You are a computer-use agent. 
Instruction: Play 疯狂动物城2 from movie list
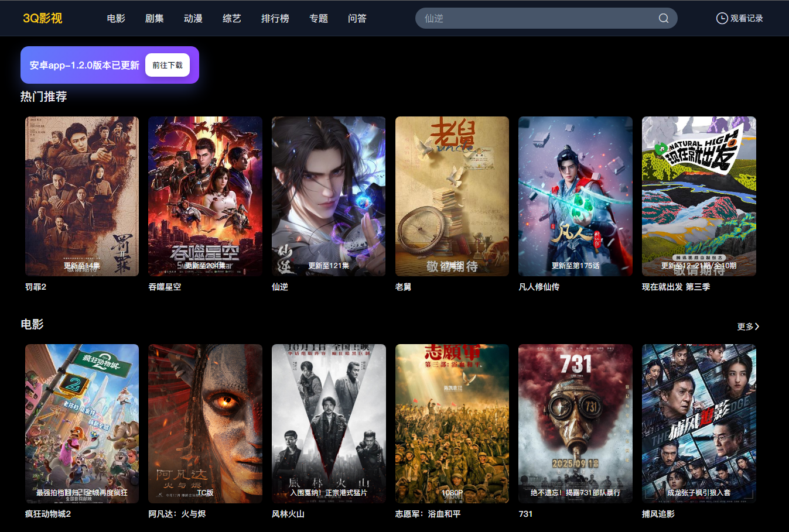82,423
